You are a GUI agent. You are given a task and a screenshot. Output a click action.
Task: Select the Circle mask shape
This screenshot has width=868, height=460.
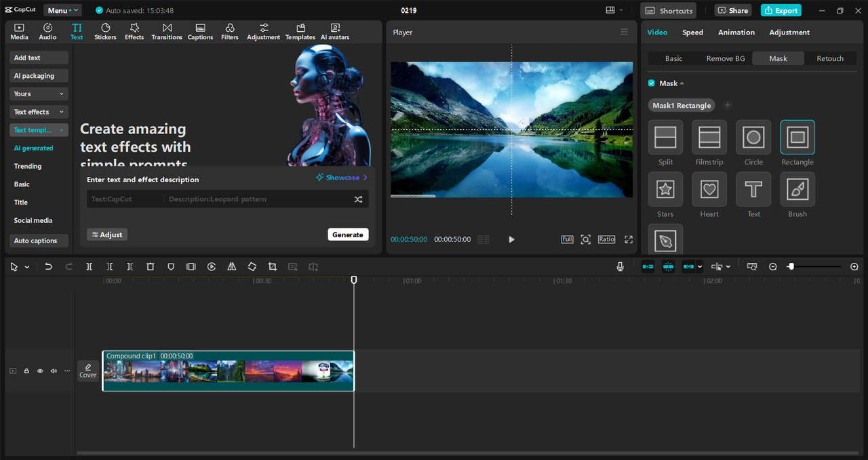pyautogui.click(x=753, y=138)
